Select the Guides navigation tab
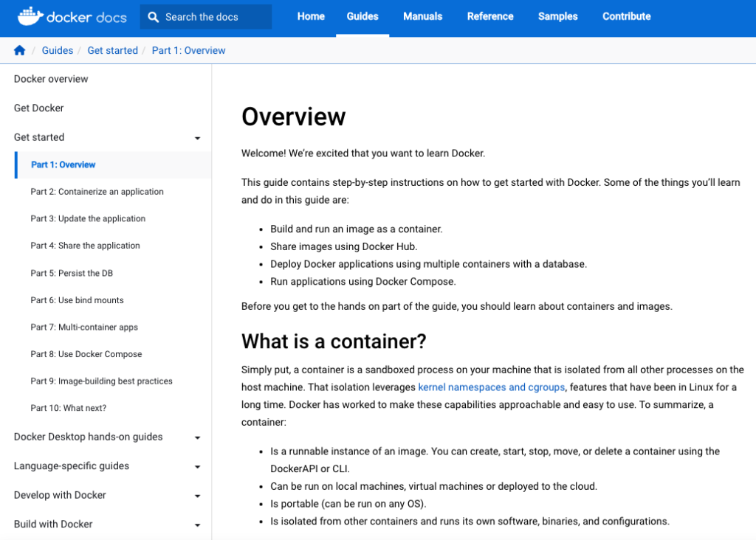 (362, 16)
